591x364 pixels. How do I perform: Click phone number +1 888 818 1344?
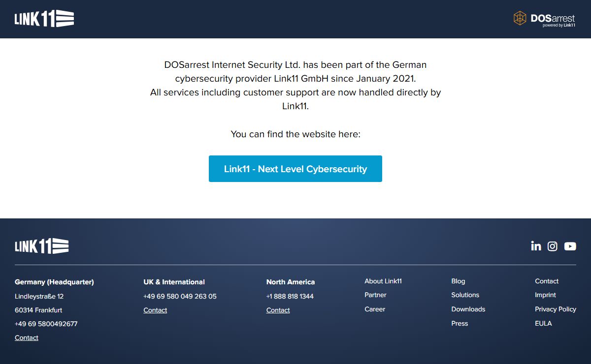[x=290, y=296]
